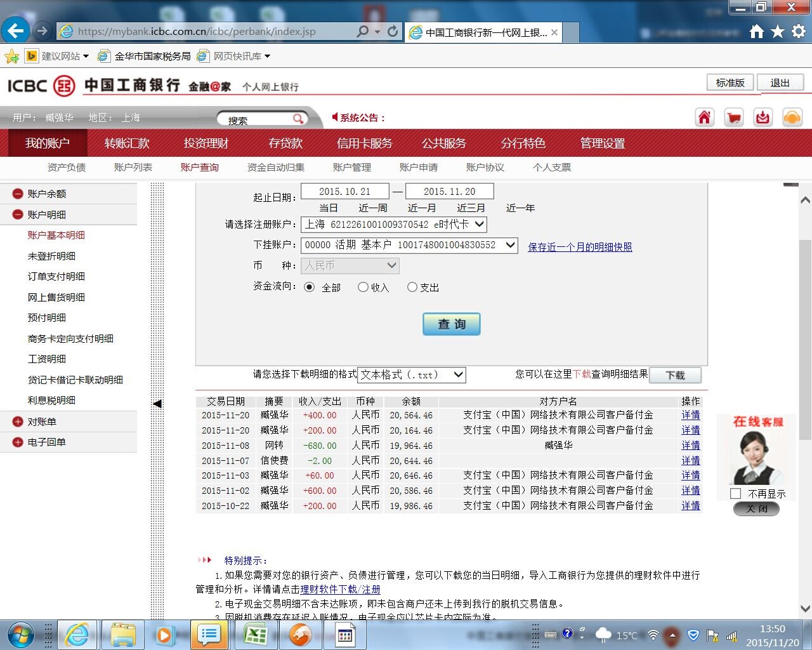
Task: Expand the 电子回单 sidebar section
Action: click(x=17, y=442)
